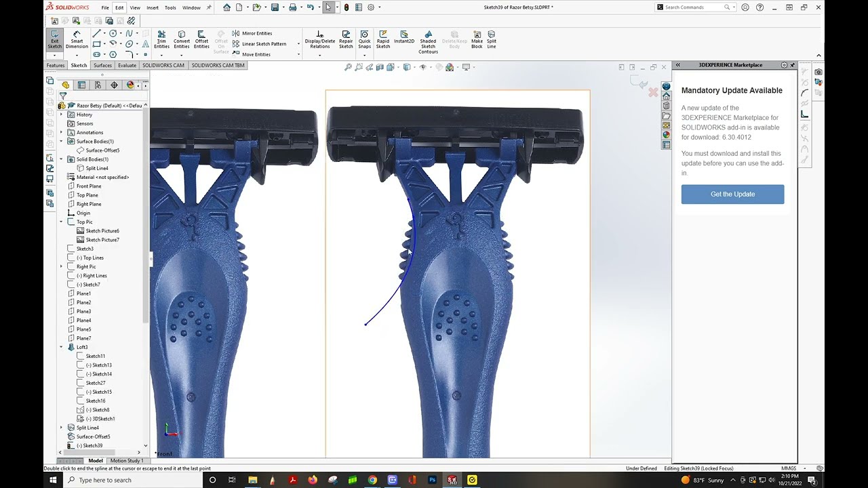
Task: Open the Options gear icon
Action: point(371,7)
